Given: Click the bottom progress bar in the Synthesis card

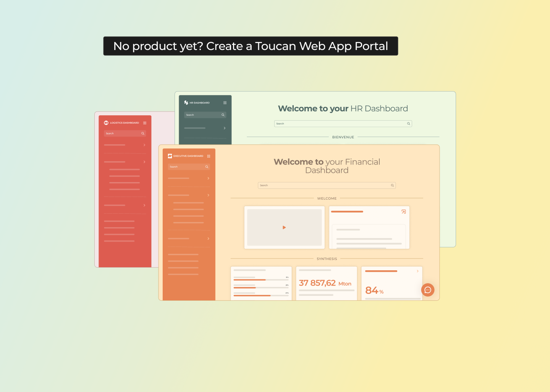Looking at the screenshot, I should pos(261,296).
